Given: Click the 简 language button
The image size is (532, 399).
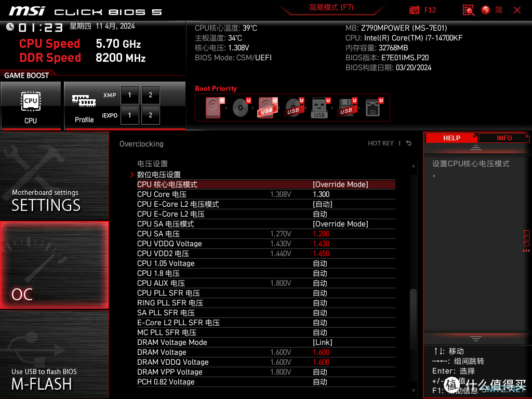Looking at the screenshot, I should click(499, 10).
